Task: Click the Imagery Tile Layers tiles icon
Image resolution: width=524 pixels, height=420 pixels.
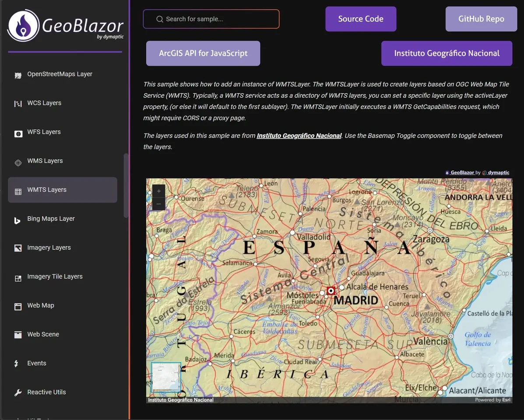Action: [x=18, y=277]
